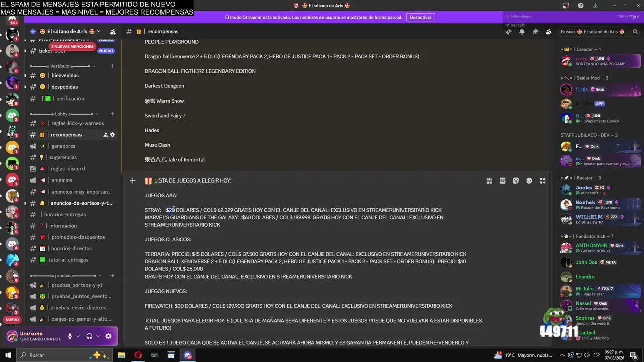Expand the El sótano de Aris server menu

70,31
